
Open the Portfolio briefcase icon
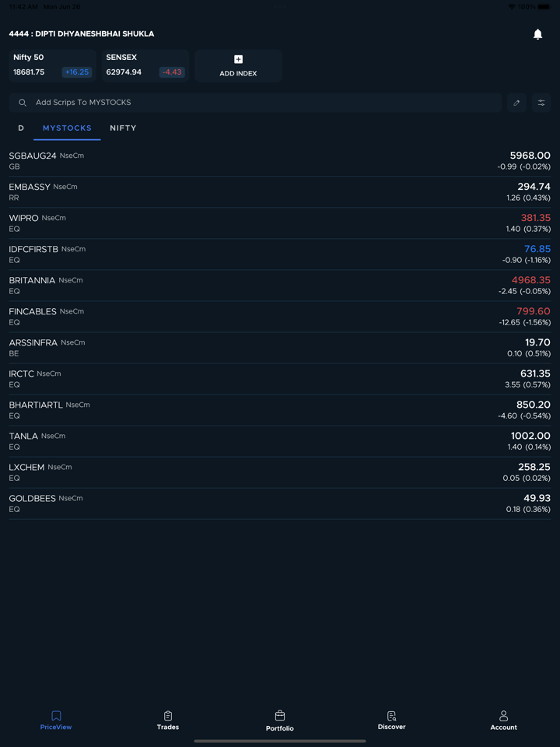280,716
